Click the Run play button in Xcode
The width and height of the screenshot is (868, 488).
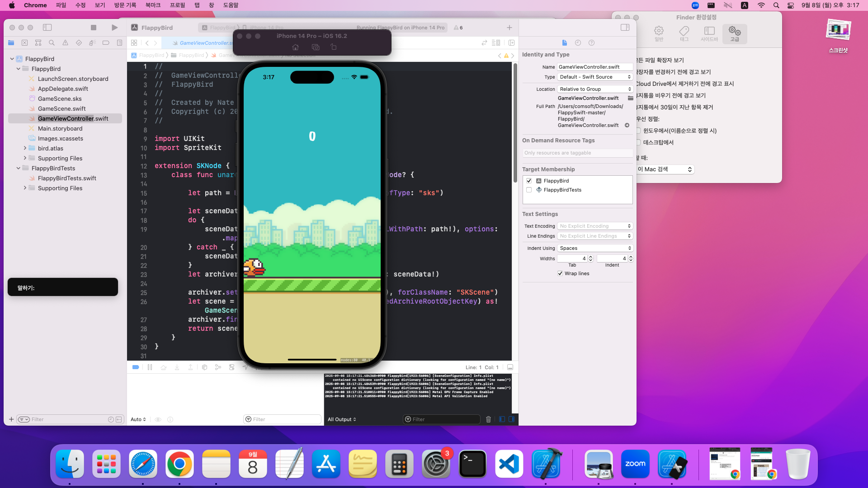[114, 28]
